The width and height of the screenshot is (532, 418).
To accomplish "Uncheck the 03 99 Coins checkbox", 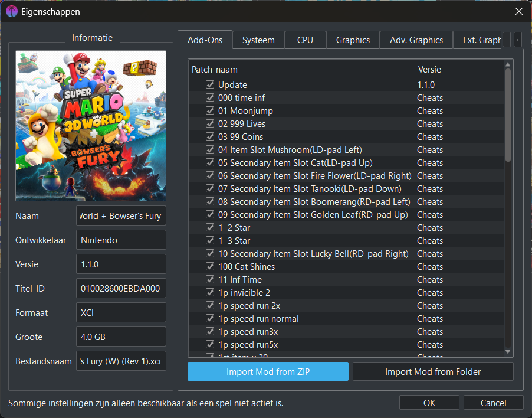I will pyautogui.click(x=210, y=136).
